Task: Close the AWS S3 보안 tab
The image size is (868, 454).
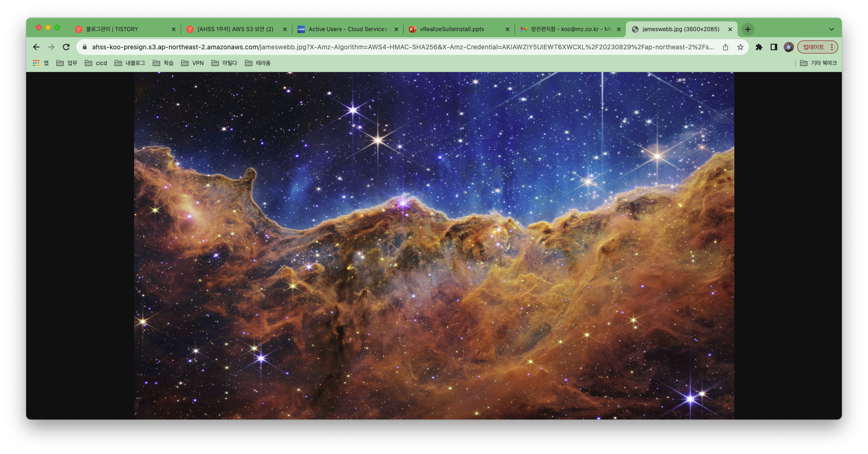Action: (x=285, y=29)
